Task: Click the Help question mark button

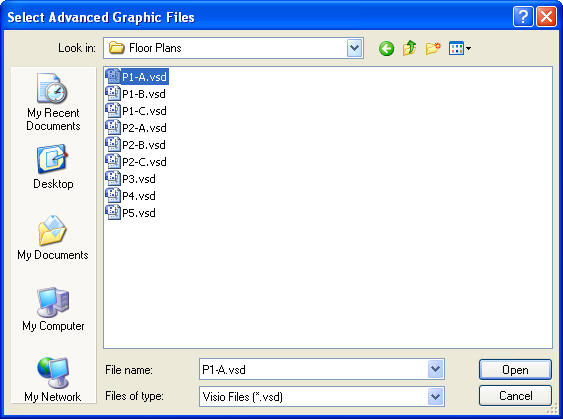Action: 523,17
